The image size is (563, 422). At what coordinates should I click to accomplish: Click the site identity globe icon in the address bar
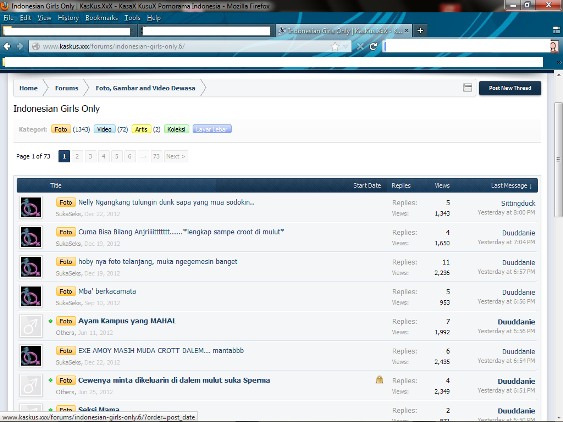36,46
